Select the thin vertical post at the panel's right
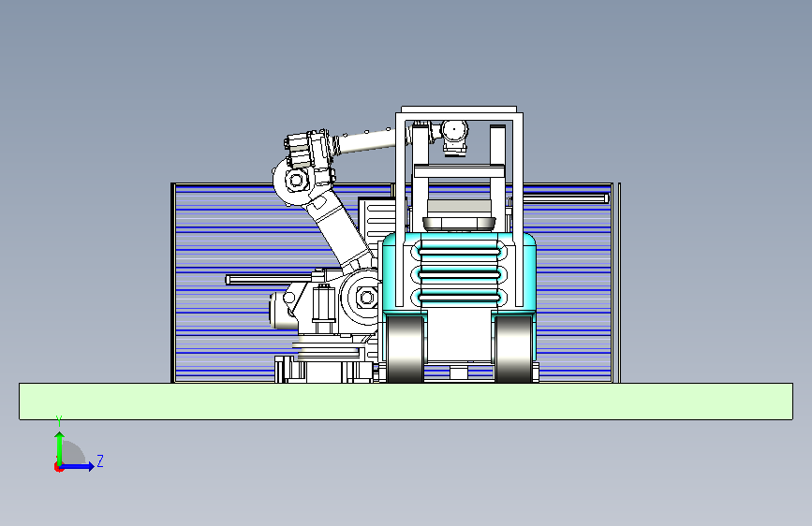Image resolution: width=812 pixels, height=526 pixels. pos(619,283)
